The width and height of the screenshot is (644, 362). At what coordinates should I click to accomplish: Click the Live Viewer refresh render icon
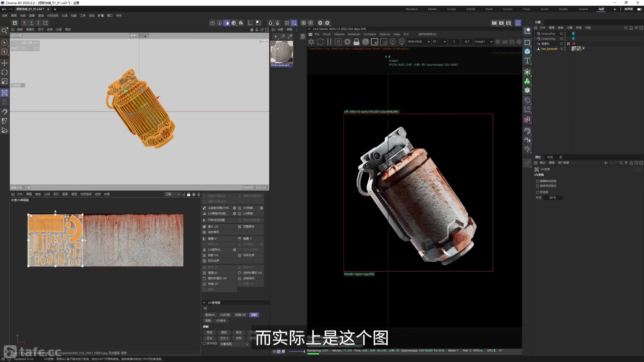[x=320, y=42]
